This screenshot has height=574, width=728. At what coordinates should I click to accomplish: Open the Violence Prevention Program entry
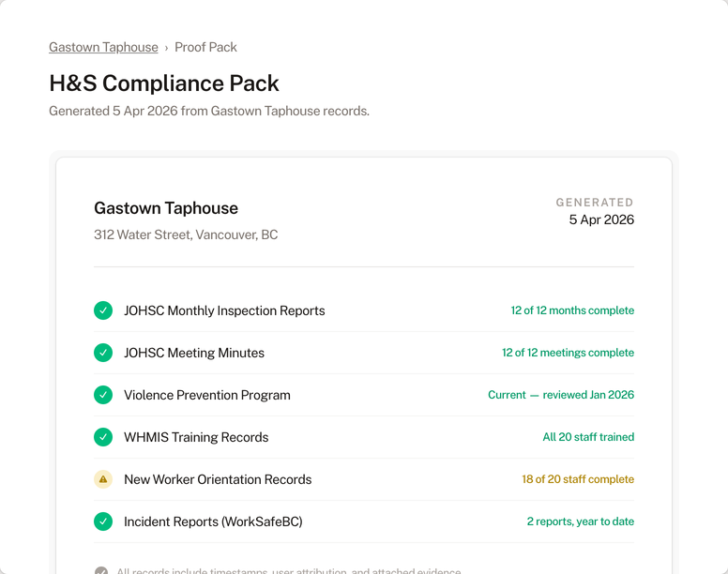[x=207, y=395]
